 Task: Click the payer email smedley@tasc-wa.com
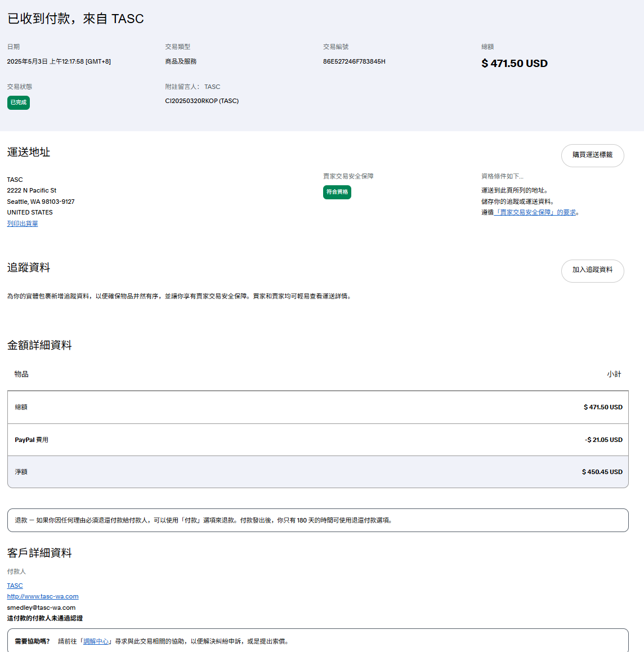click(41, 608)
